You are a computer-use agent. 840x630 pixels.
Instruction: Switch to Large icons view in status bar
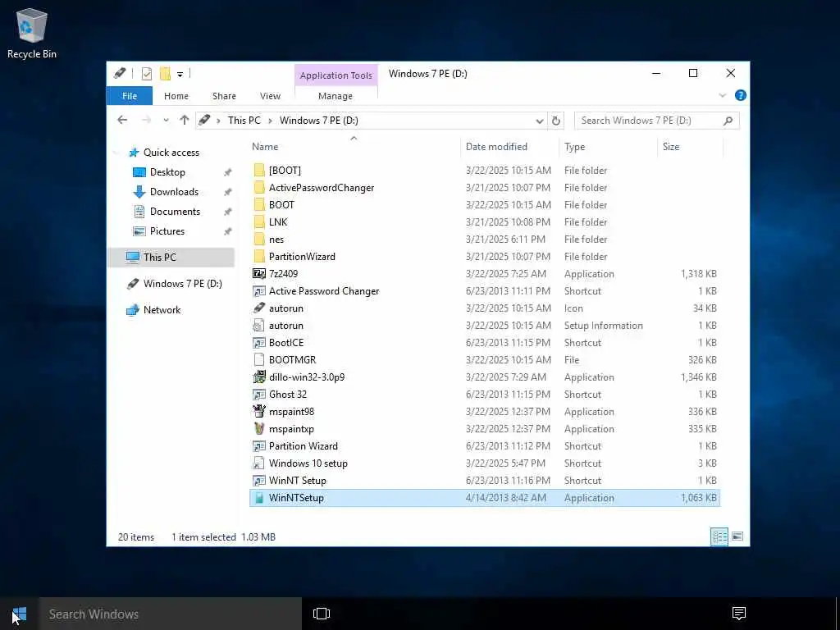coord(737,536)
